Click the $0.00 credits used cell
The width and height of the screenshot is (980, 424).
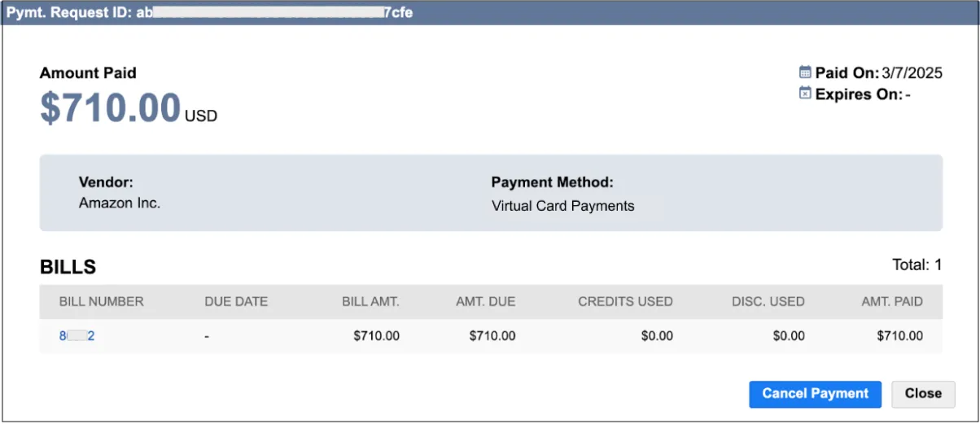(x=656, y=335)
